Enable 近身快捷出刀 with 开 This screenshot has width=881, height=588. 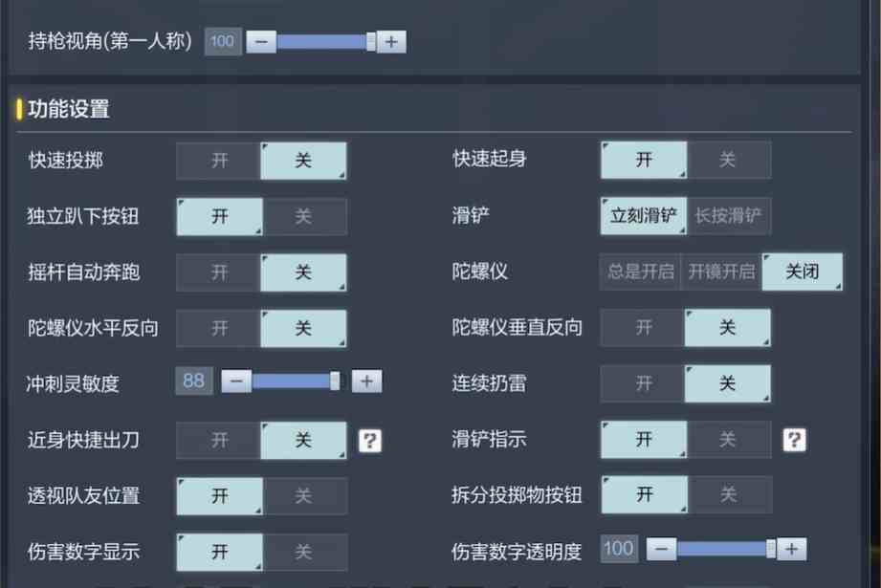[219, 441]
